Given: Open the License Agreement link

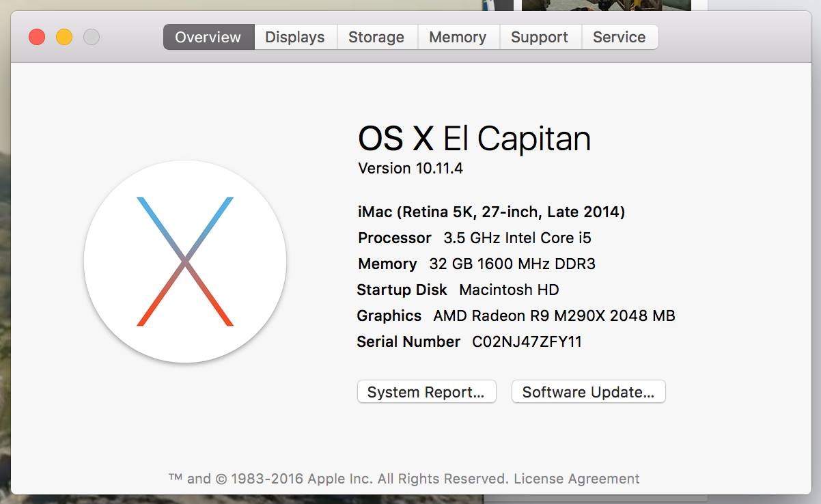Looking at the screenshot, I should click(x=576, y=479).
